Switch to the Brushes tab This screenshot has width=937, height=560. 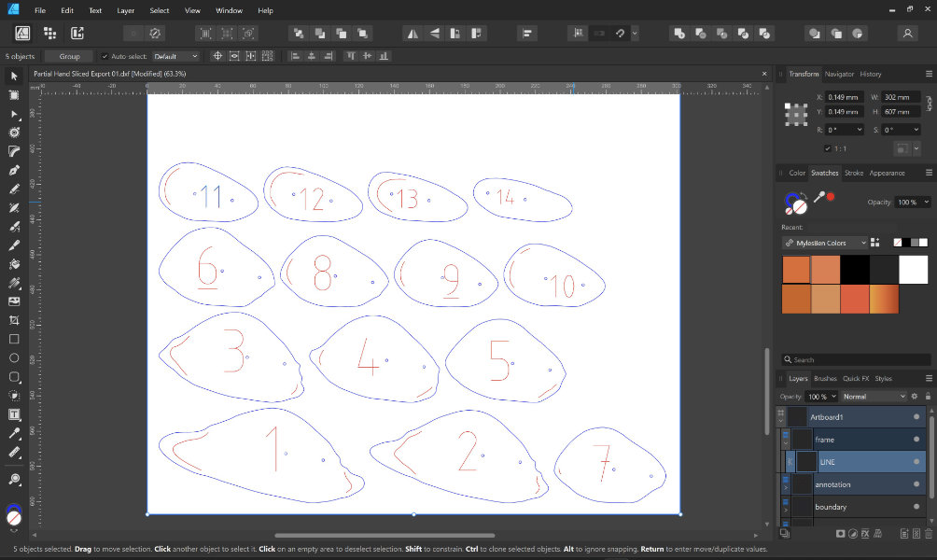(x=825, y=378)
